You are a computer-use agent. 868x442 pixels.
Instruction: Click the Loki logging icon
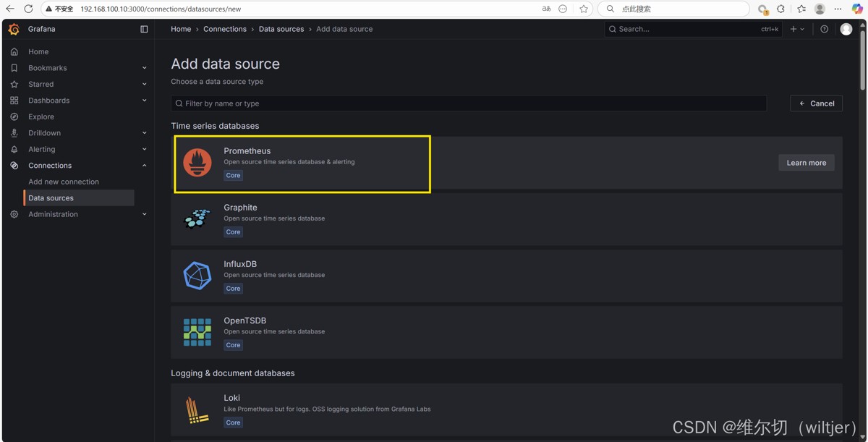[197, 410]
